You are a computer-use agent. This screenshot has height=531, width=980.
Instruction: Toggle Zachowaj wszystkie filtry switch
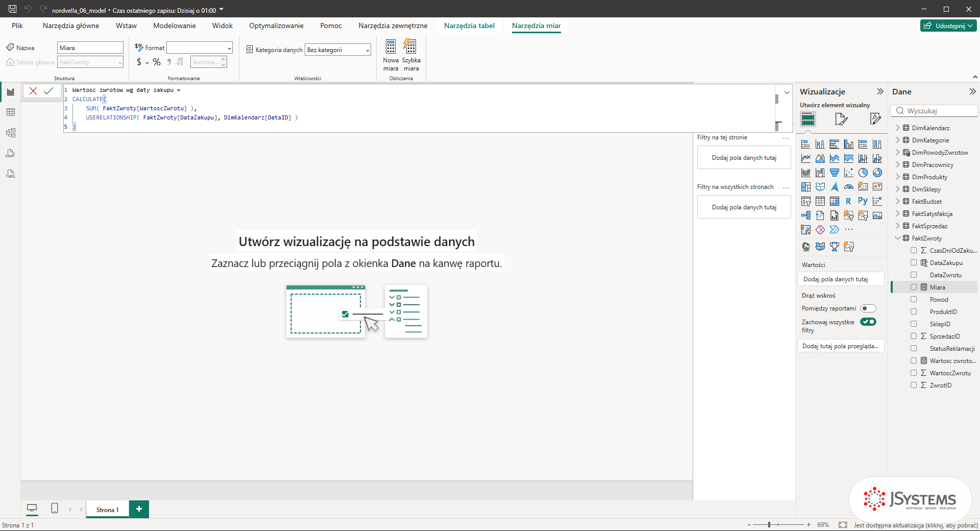[x=868, y=322]
